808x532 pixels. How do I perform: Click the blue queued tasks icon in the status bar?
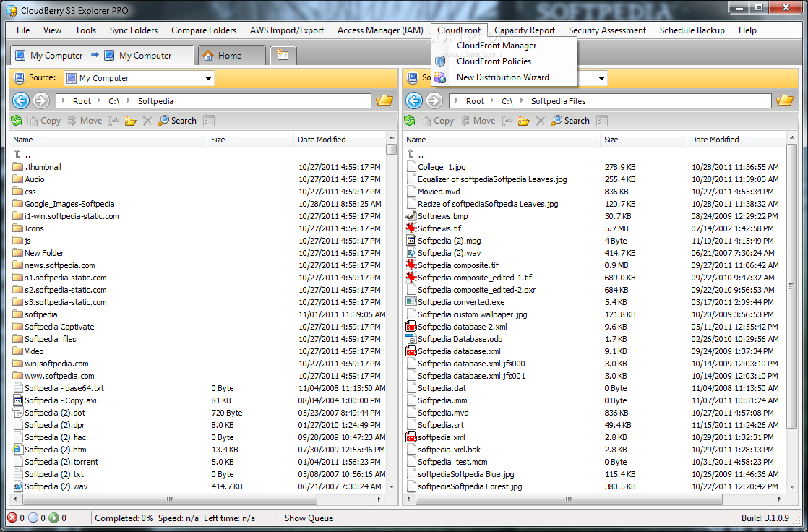tap(33, 518)
